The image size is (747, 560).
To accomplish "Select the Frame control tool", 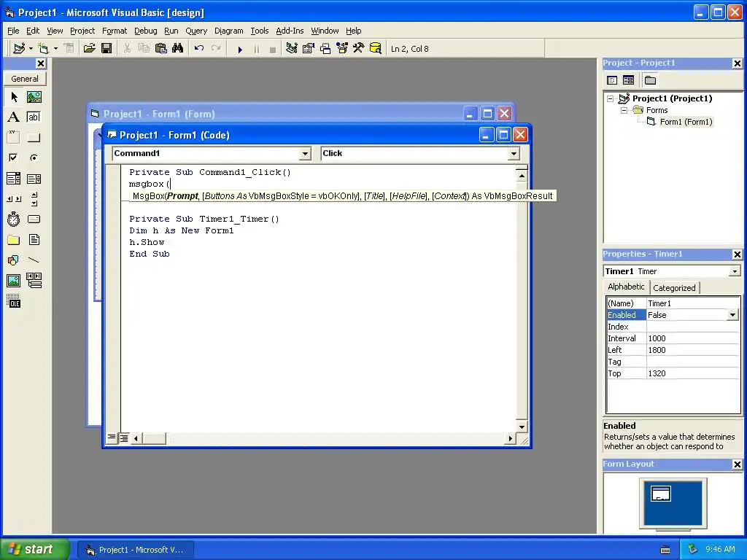I will (13, 138).
